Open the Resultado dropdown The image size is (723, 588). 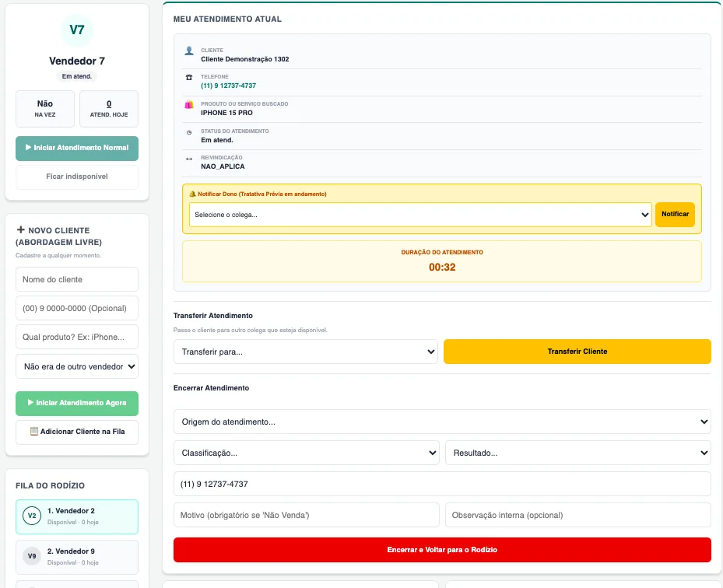point(578,453)
